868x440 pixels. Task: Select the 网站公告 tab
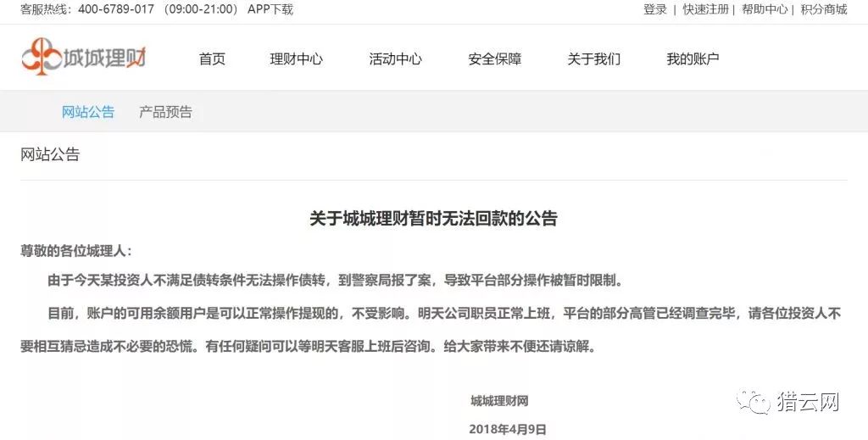point(88,112)
